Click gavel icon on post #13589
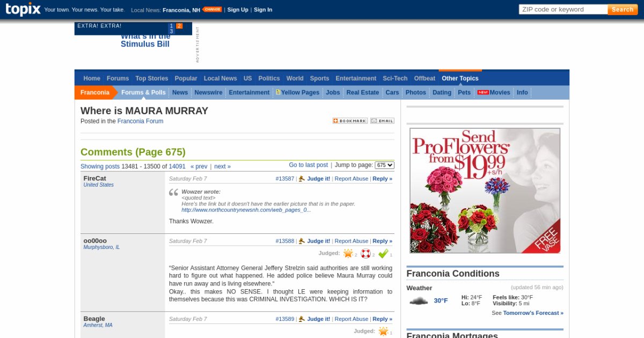The height and width of the screenshot is (338, 644). [x=302, y=319]
